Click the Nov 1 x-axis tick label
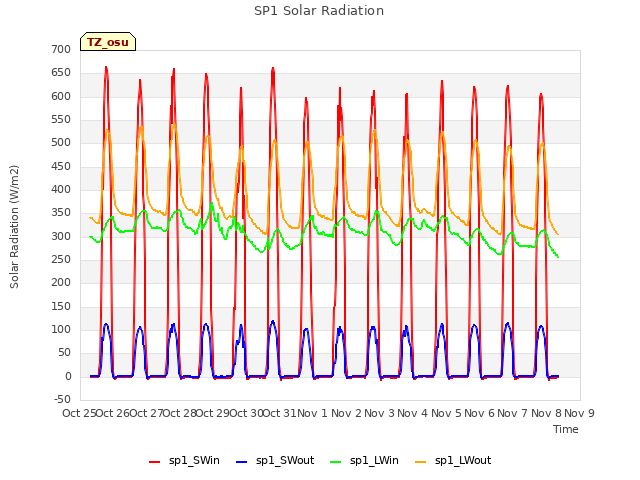 tap(312, 413)
